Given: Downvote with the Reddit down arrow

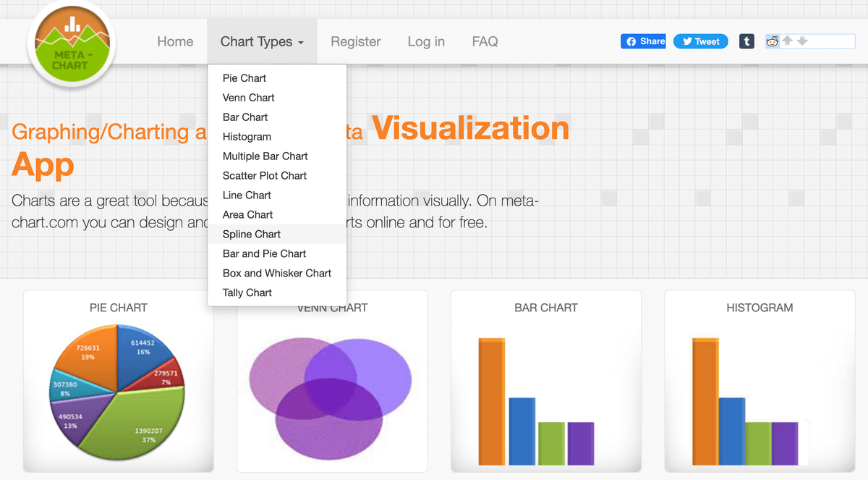Looking at the screenshot, I should tap(801, 41).
